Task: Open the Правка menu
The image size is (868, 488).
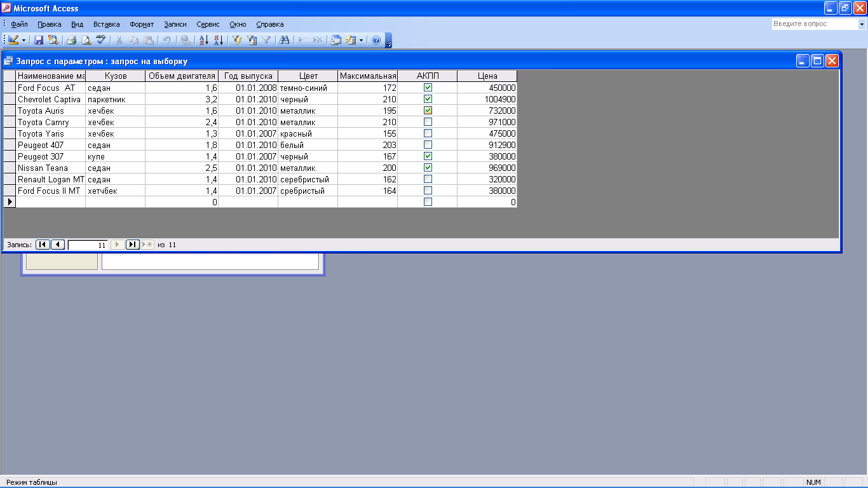Action: (x=49, y=24)
